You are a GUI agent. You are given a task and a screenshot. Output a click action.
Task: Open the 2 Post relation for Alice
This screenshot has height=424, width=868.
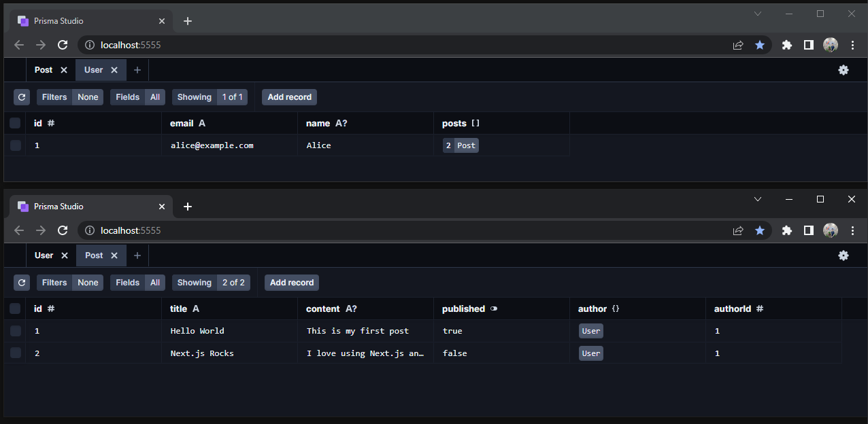(x=461, y=145)
